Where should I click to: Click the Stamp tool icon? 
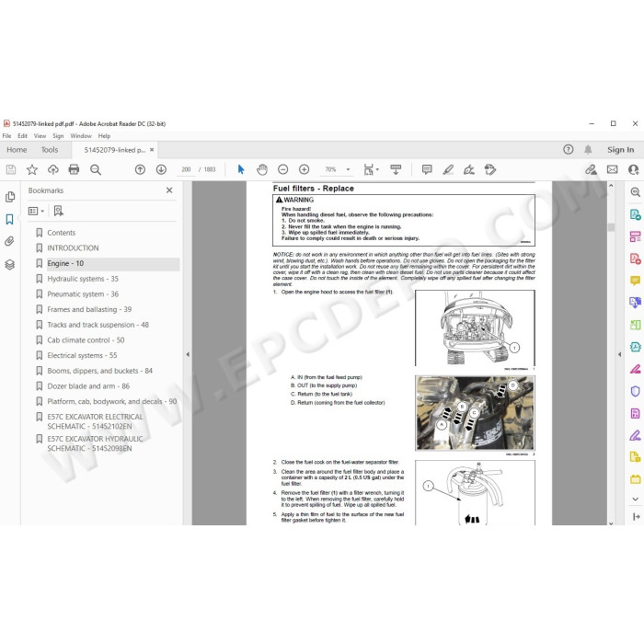tap(490, 169)
